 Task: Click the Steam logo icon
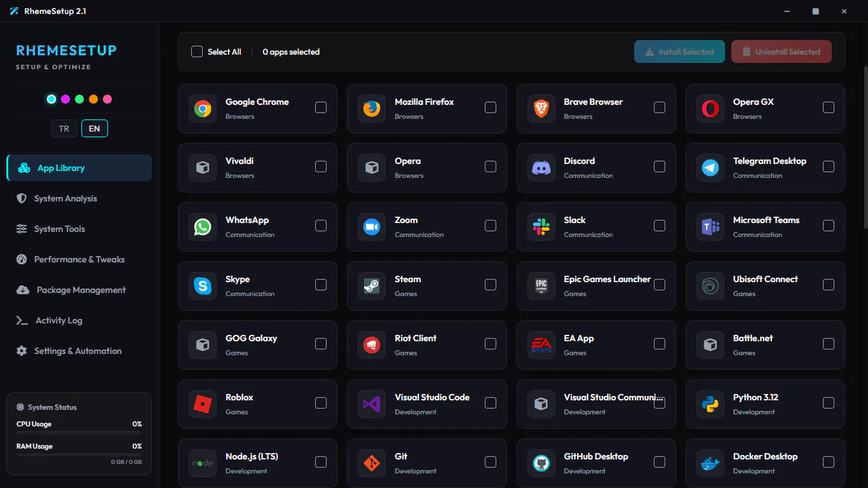[372, 286]
